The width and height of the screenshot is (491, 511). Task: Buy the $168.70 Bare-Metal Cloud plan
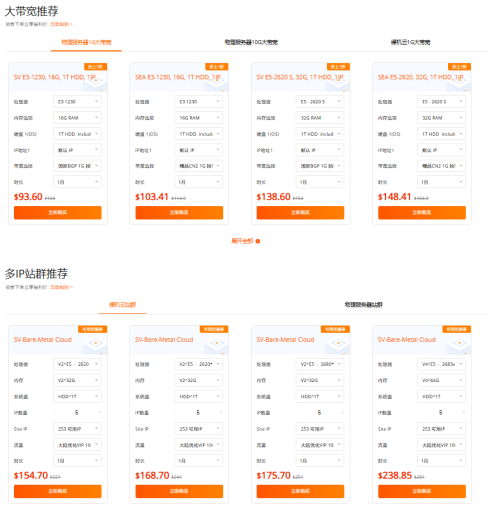(179, 491)
